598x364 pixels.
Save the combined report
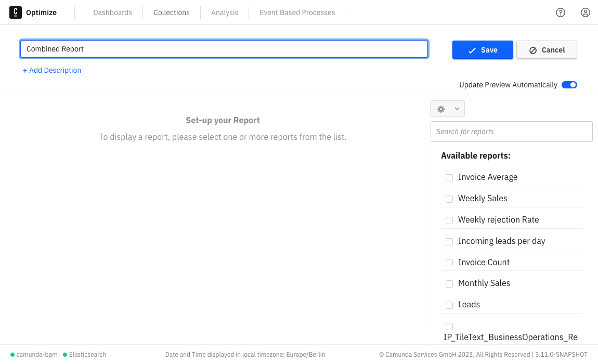coord(483,50)
